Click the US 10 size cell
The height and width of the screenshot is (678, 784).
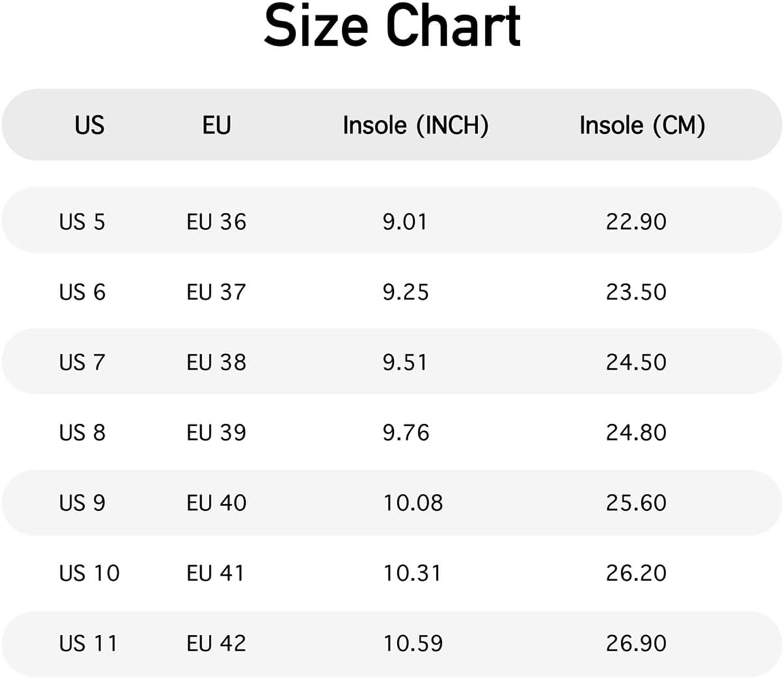[89, 573]
